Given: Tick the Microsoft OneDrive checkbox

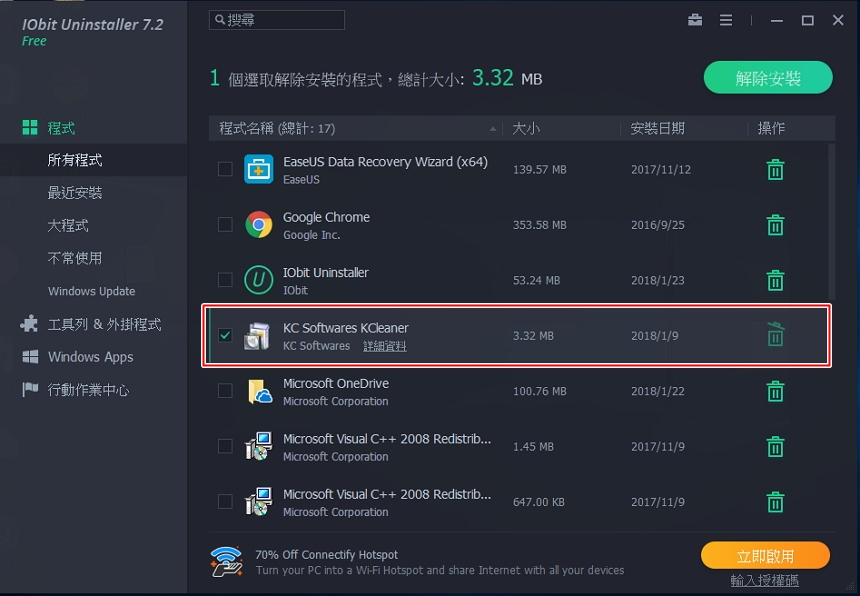Looking at the screenshot, I should point(225,390).
